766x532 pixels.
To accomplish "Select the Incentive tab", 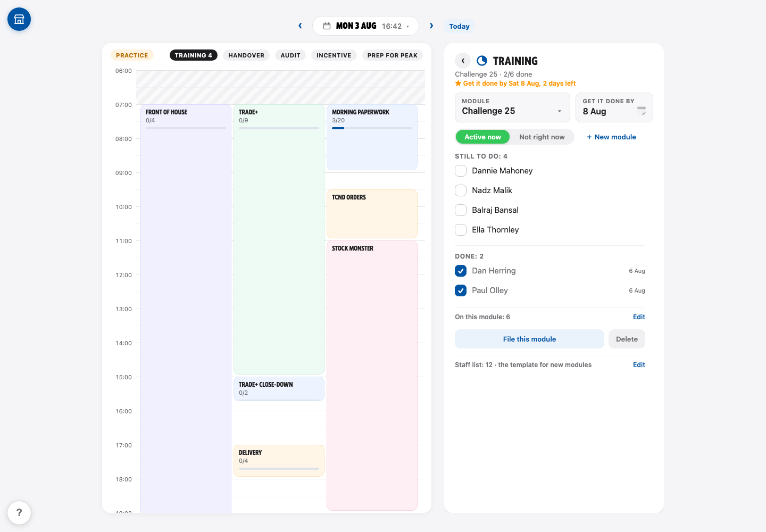I will click(x=334, y=55).
